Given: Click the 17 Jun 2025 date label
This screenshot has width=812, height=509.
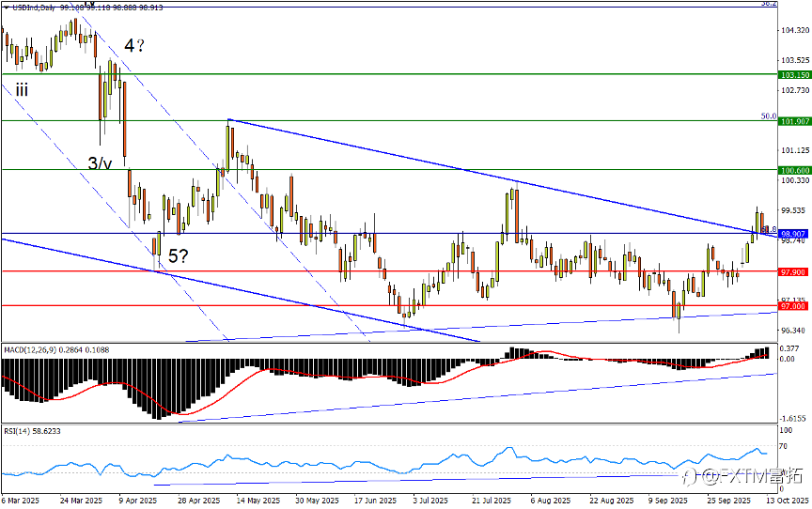Looking at the screenshot, I should [375, 501].
